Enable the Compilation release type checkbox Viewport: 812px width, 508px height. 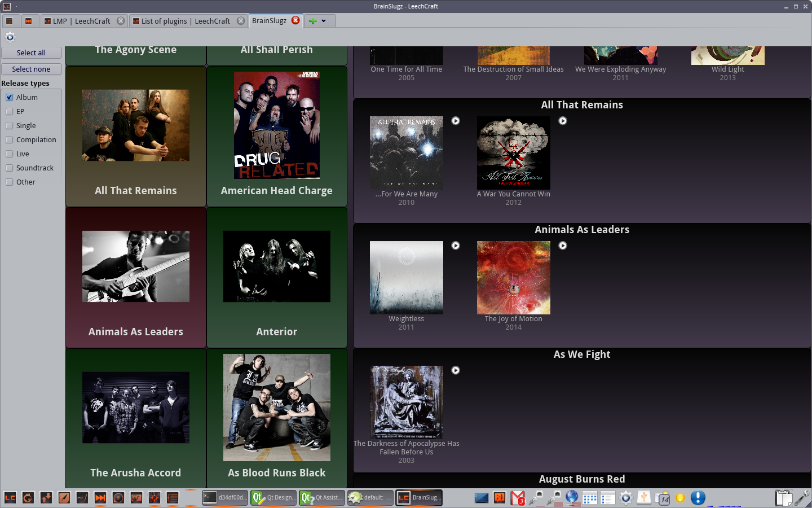coord(10,139)
